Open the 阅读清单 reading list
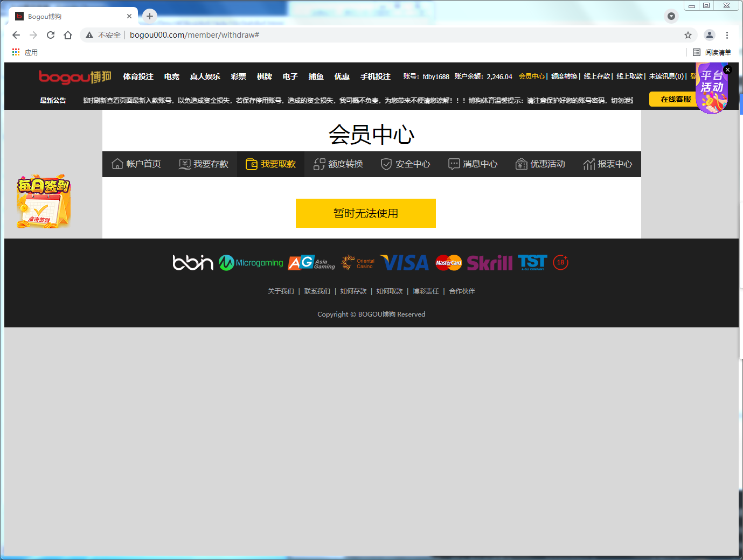 [x=712, y=52]
